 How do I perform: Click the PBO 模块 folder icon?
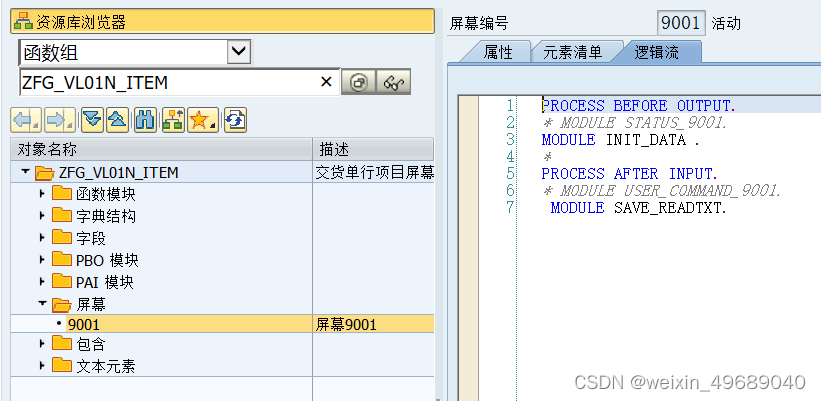pos(62,260)
